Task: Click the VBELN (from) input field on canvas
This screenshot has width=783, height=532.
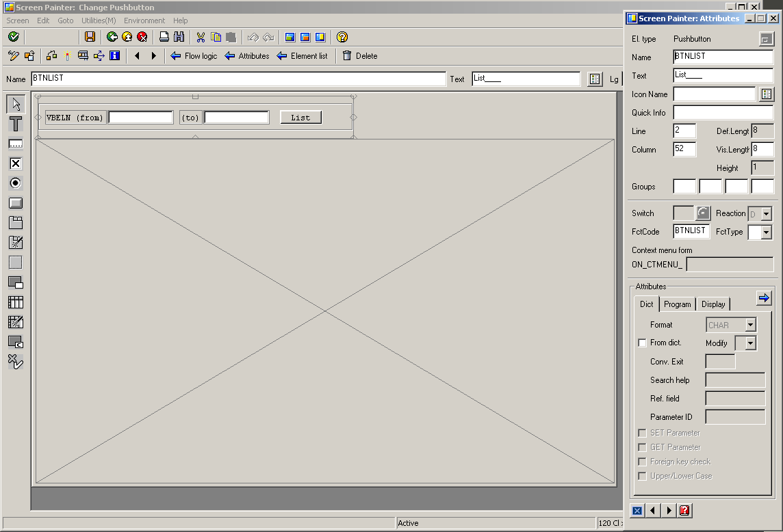Action: 141,118
